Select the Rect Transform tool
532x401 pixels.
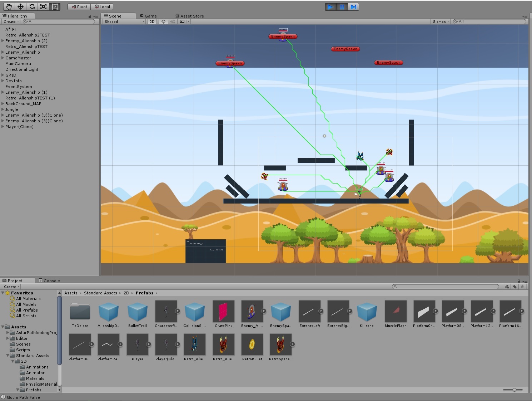click(55, 6)
